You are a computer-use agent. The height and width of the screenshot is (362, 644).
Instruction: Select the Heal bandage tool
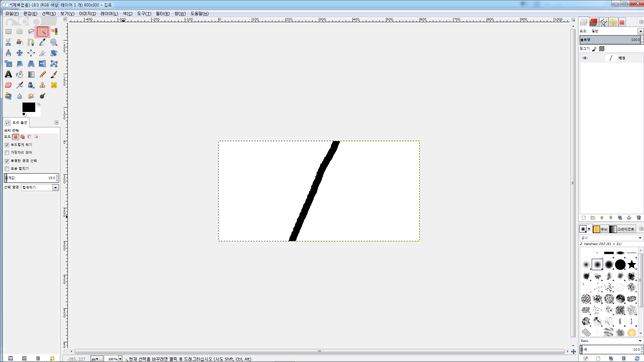tap(54, 85)
